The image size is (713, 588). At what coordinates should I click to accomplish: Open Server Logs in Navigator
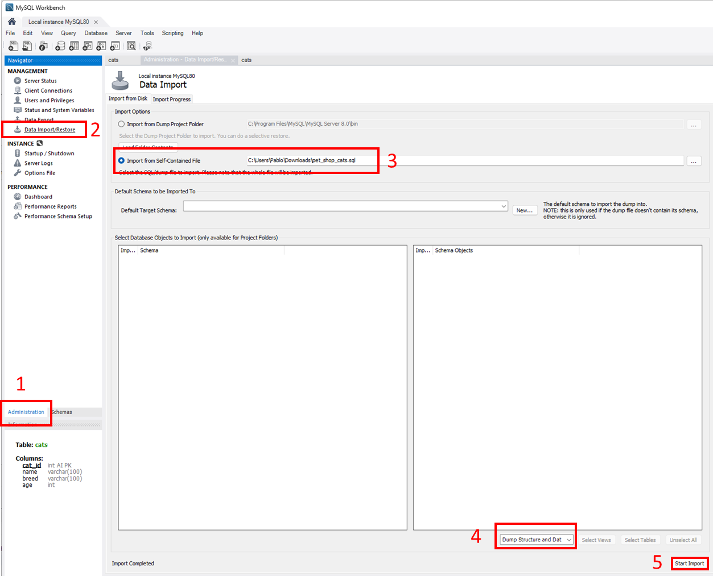tap(38, 163)
